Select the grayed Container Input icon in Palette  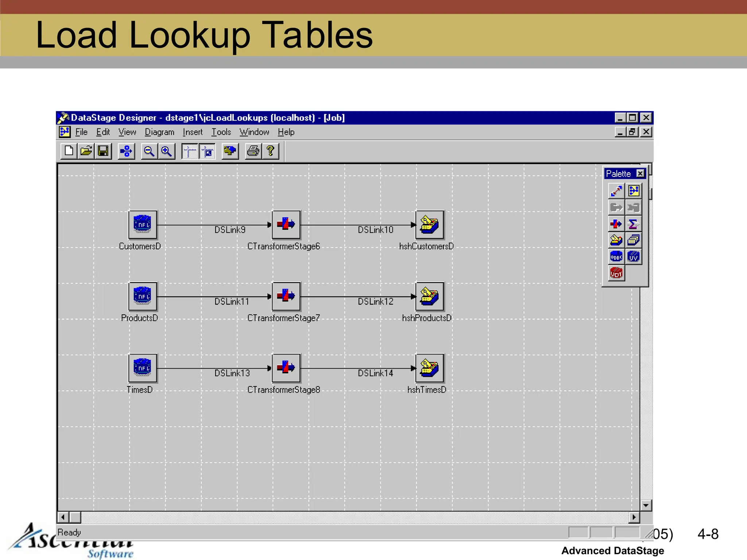click(616, 207)
